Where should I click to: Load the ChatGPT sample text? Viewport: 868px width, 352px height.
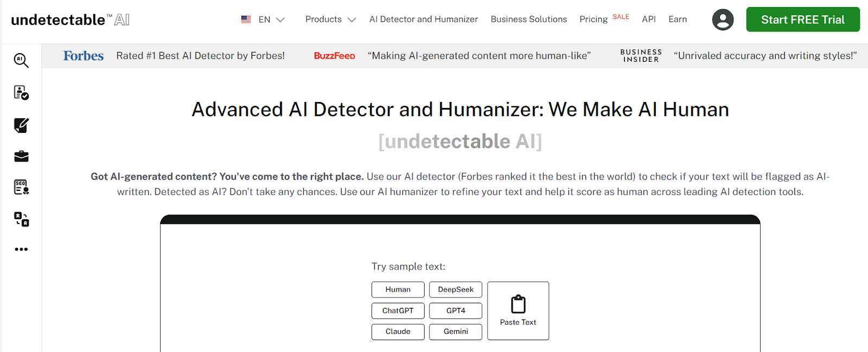point(398,311)
